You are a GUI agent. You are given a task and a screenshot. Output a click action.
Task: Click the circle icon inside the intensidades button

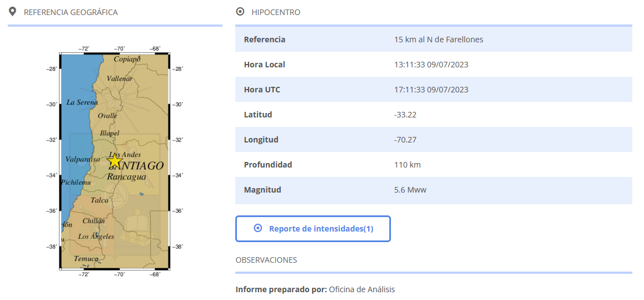(257, 228)
